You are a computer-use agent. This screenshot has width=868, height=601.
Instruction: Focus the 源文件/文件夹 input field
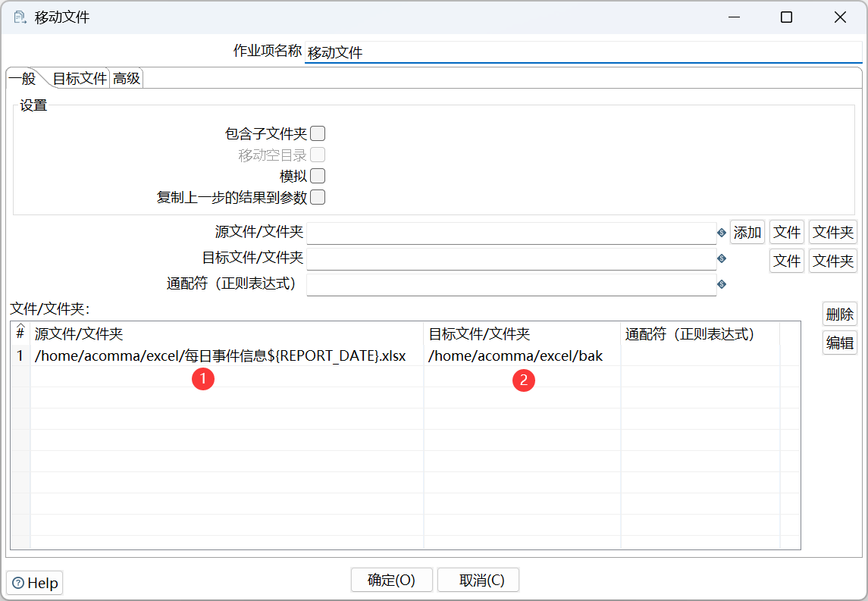512,233
